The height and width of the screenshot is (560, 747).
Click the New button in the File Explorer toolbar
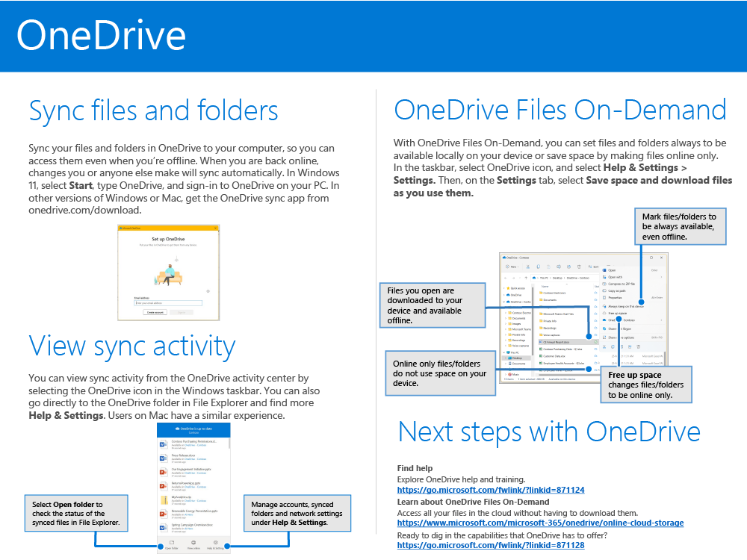(512, 267)
